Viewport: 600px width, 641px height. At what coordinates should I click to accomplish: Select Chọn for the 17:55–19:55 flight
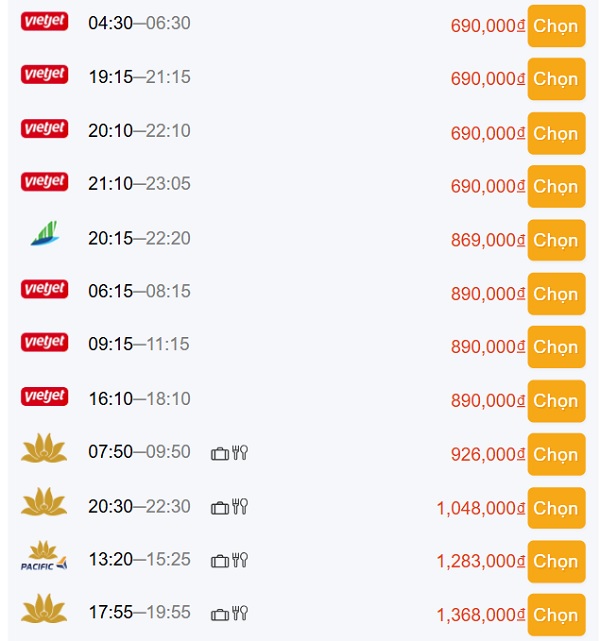tap(556, 614)
